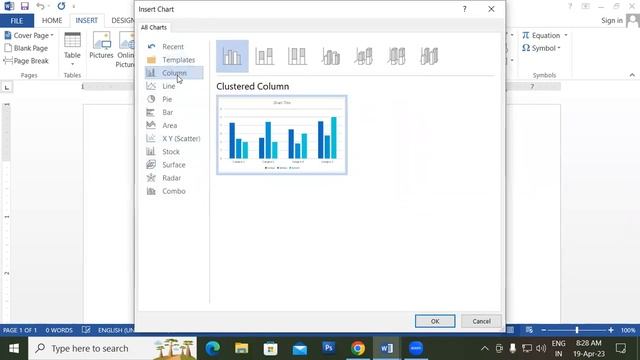The width and height of the screenshot is (640, 360).
Task: Click the zoom in plus button
Action: [x=611, y=330]
